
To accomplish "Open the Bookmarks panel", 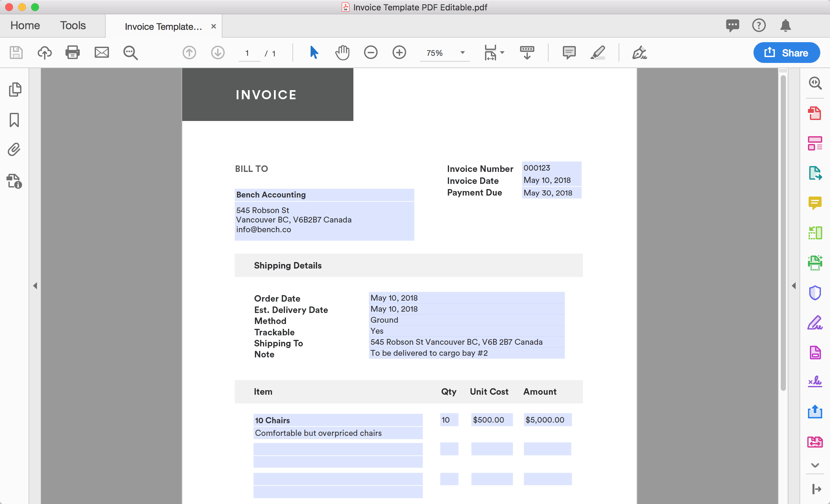I will [14, 120].
